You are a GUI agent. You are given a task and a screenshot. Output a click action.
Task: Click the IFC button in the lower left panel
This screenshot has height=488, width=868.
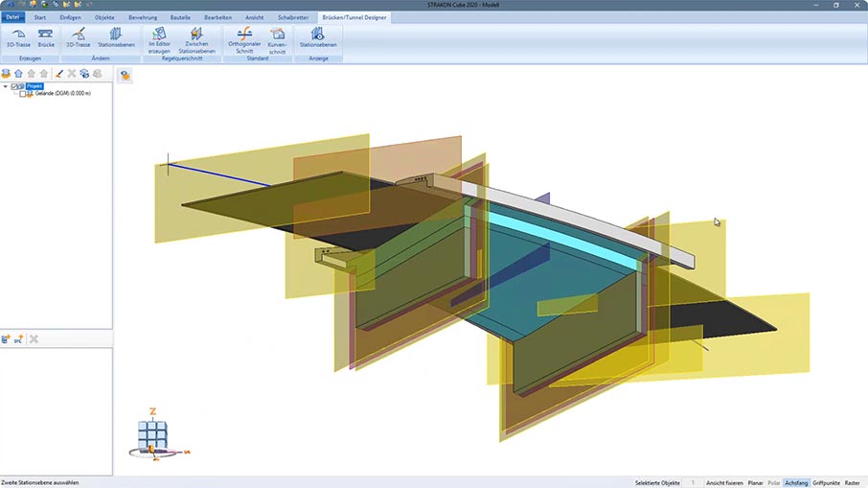[x=18, y=339]
